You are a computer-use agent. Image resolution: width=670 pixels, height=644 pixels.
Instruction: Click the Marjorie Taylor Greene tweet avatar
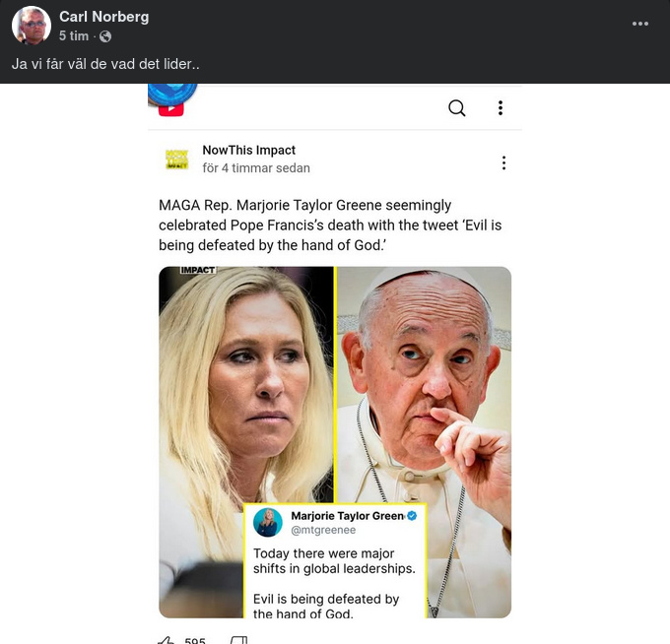pos(268,523)
